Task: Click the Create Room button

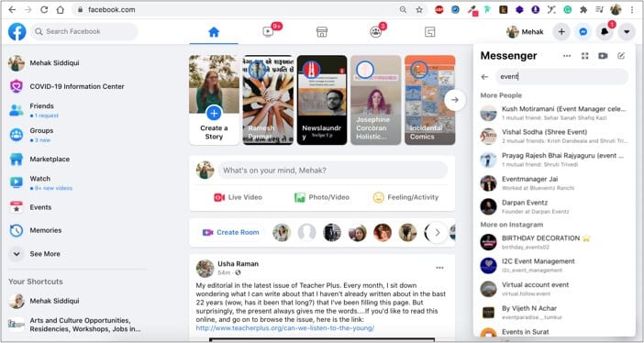Action: click(x=231, y=233)
